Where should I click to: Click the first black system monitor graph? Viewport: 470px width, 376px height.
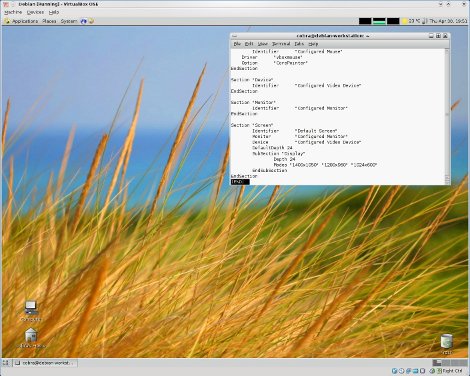pyautogui.click(x=365, y=21)
